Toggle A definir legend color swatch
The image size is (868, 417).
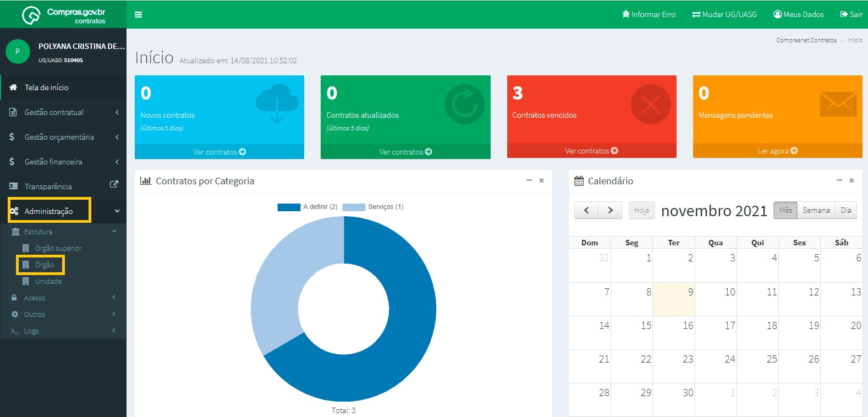coord(289,207)
